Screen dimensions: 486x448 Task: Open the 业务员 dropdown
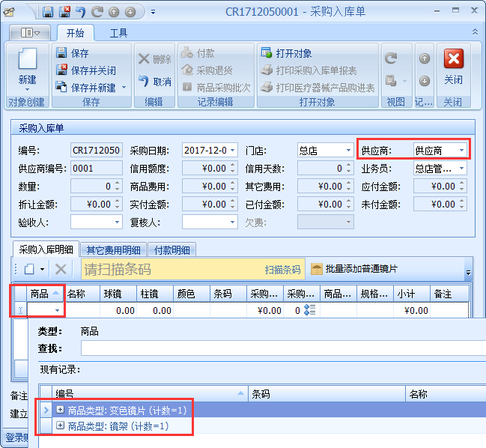(x=461, y=169)
